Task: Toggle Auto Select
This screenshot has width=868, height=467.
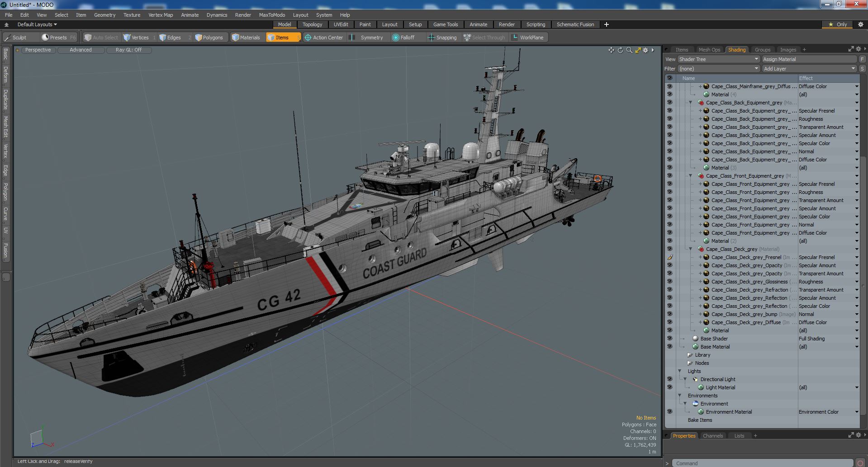Action: 101,38
